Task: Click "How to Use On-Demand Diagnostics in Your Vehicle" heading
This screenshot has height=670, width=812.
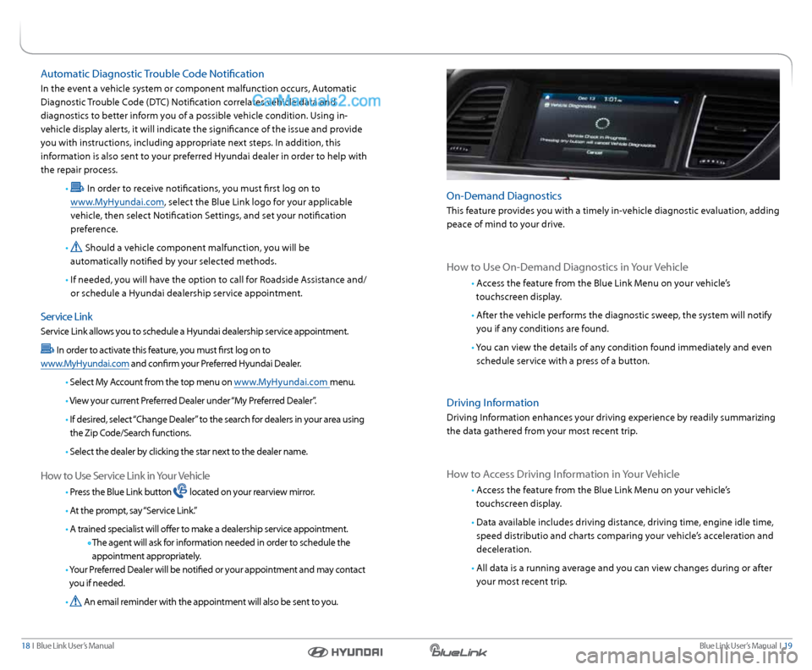Action: pos(567,266)
